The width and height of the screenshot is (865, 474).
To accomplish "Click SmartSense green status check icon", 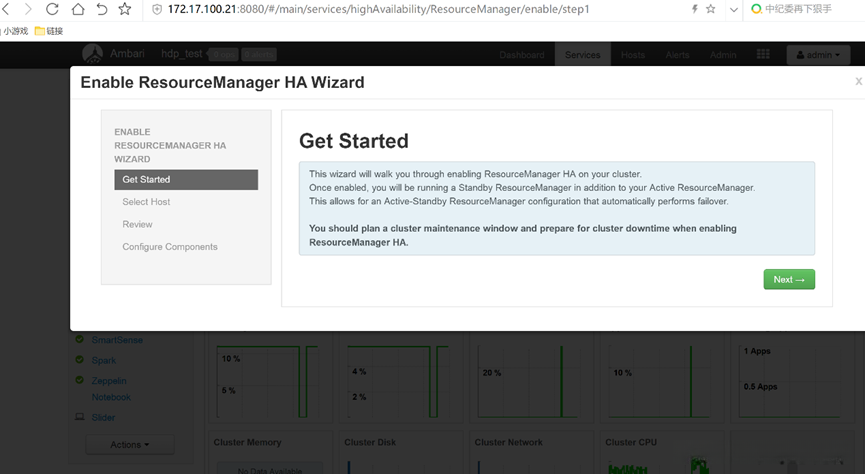I will [79, 339].
